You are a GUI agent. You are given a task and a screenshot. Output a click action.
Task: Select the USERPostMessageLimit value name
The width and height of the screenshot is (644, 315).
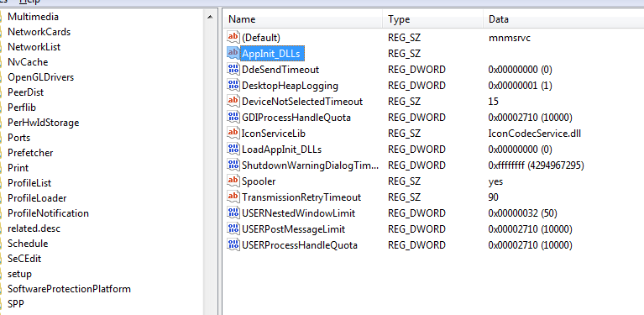click(293, 229)
